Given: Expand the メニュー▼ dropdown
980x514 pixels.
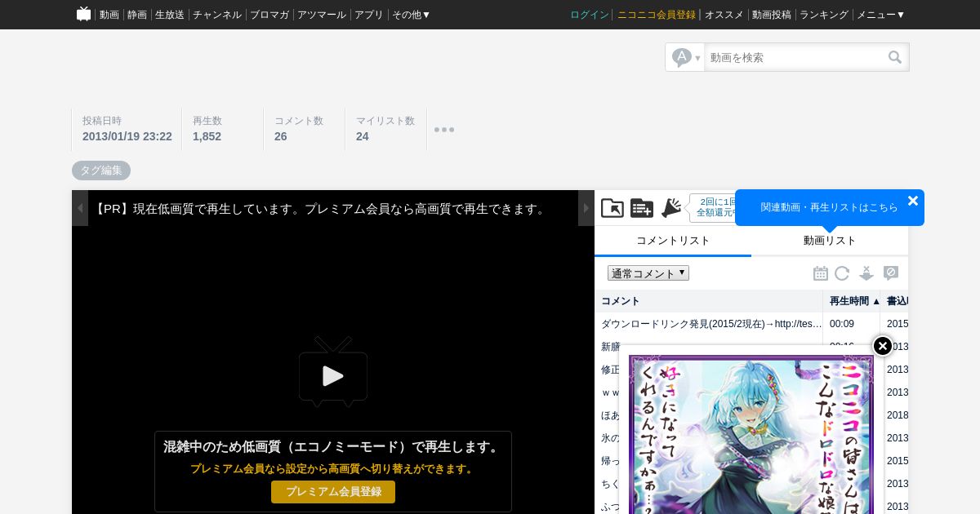Looking at the screenshot, I should pyautogui.click(x=880, y=15).
